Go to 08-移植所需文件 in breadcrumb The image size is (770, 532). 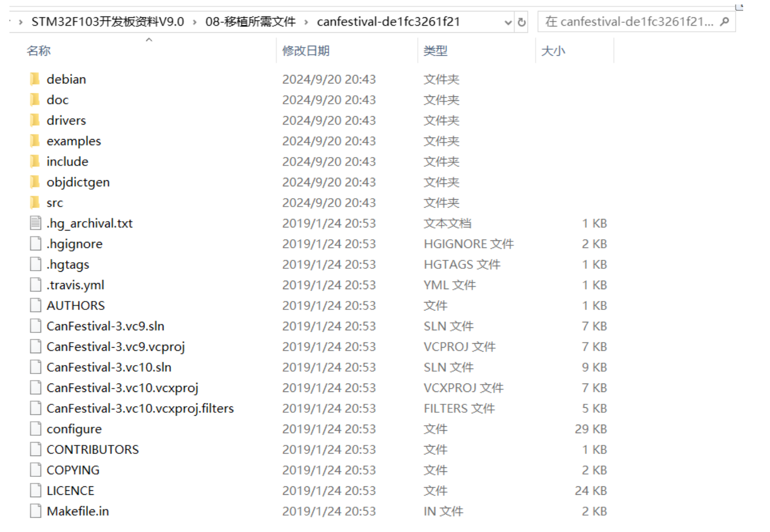[x=250, y=22]
